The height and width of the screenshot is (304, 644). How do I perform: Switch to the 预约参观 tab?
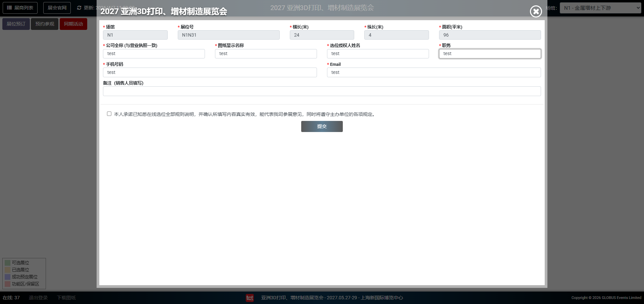[45, 24]
